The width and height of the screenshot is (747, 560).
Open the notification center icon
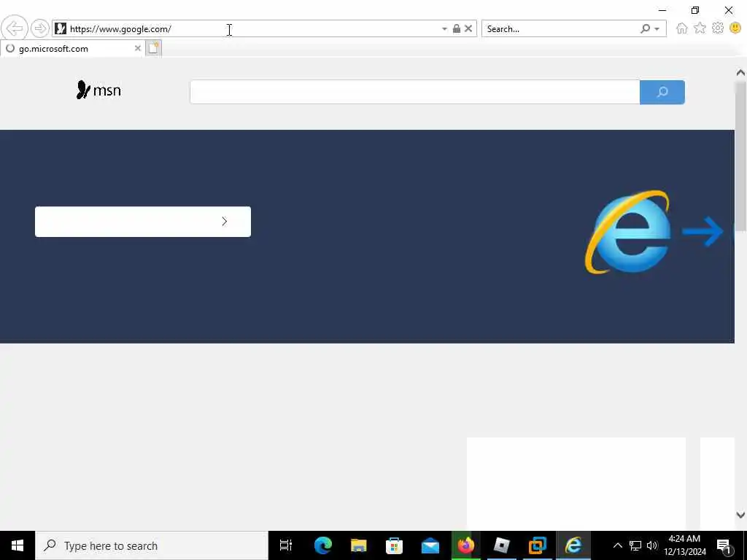(724, 545)
